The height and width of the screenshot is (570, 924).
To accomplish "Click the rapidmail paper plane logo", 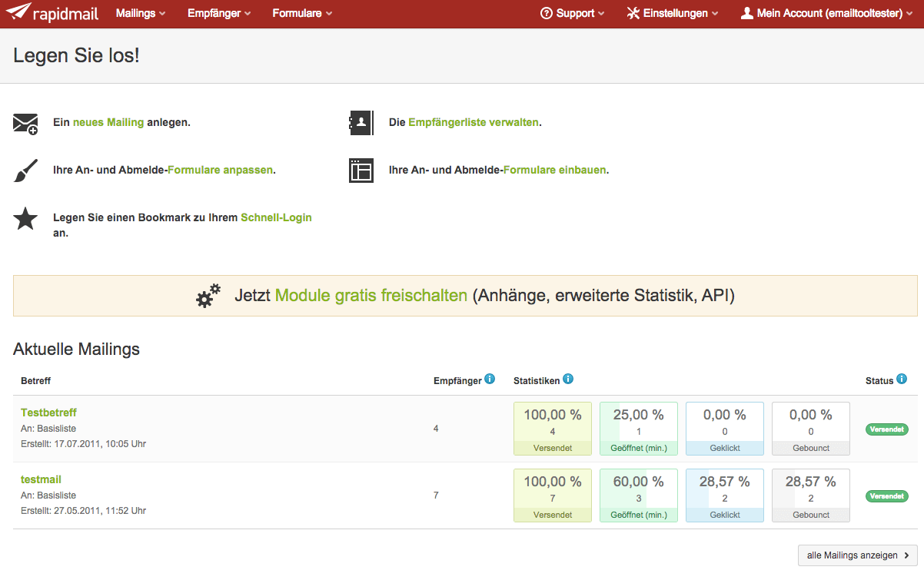I will point(19,13).
